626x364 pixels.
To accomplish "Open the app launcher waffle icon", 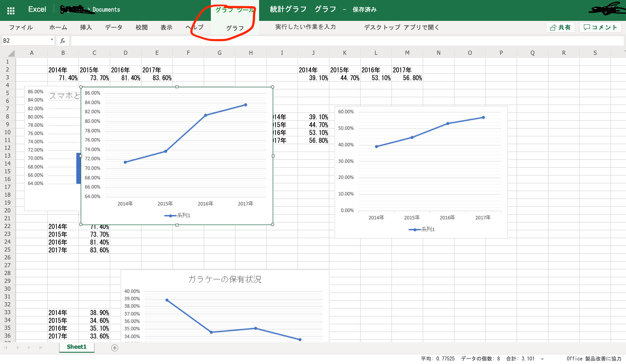I will click(11, 10).
